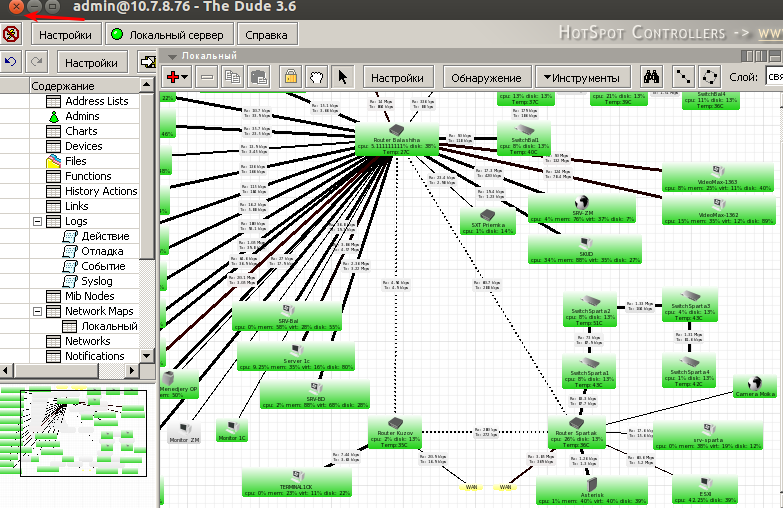Open the Действие log
783x508 pixels.
[x=105, y=236]
